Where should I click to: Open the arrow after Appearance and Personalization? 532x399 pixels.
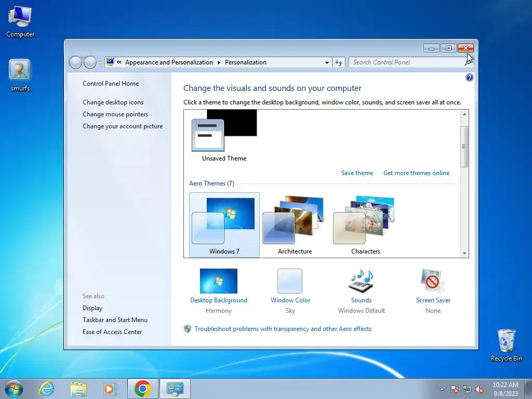(219, 62)
